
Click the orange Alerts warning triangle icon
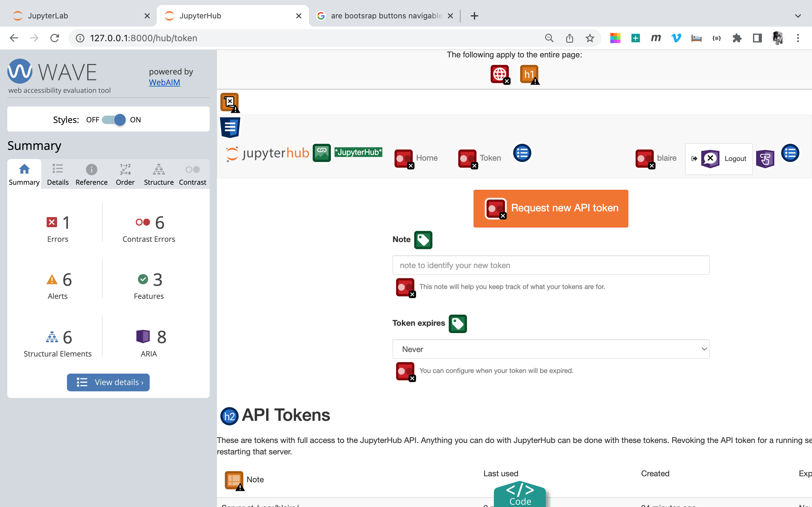point(52,279)
